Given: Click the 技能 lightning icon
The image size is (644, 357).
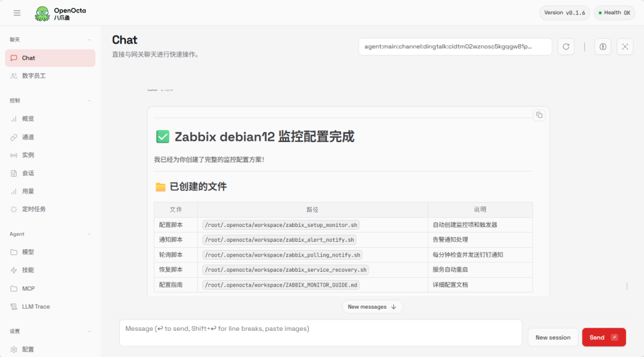Looking at the screenshot, I should pyautogui.click(x=14, y=270).
